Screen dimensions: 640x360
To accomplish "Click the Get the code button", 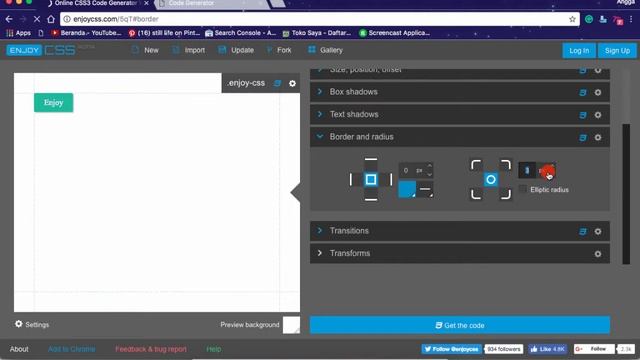I will (x=460, y=325).
